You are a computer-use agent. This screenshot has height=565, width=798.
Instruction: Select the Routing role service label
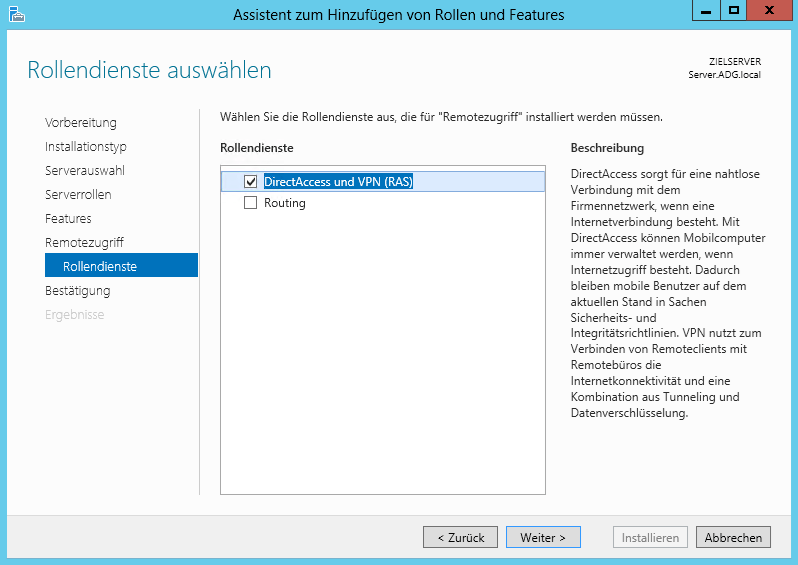point(284,203)
